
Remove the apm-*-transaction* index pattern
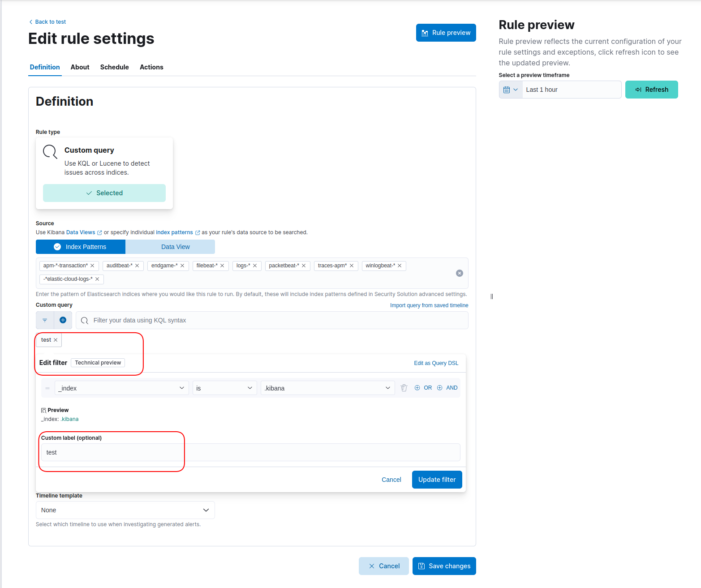click(x=92, y=266)
